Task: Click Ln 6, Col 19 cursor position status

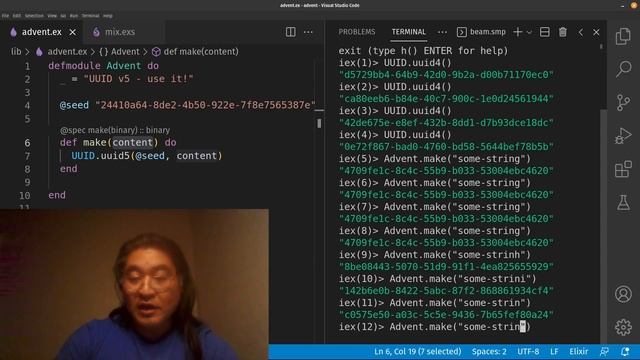Action: [418, 351]
